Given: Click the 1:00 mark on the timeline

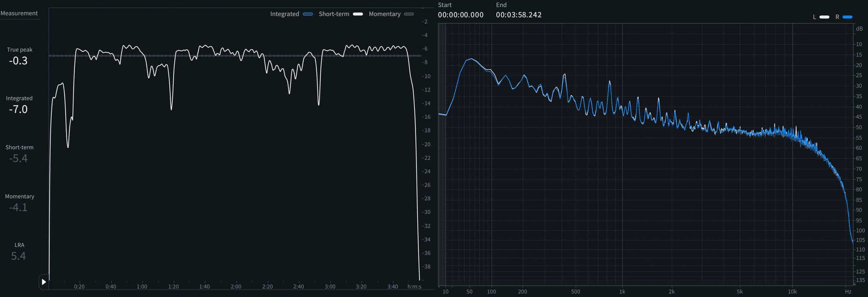Looking at the screenshot, I should (142, 286).
